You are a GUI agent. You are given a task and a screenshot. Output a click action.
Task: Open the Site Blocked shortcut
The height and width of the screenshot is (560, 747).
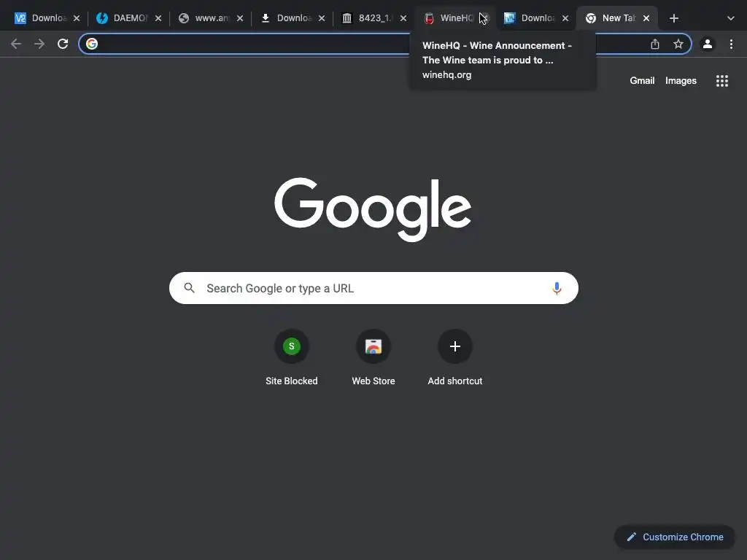coord(292,357)
